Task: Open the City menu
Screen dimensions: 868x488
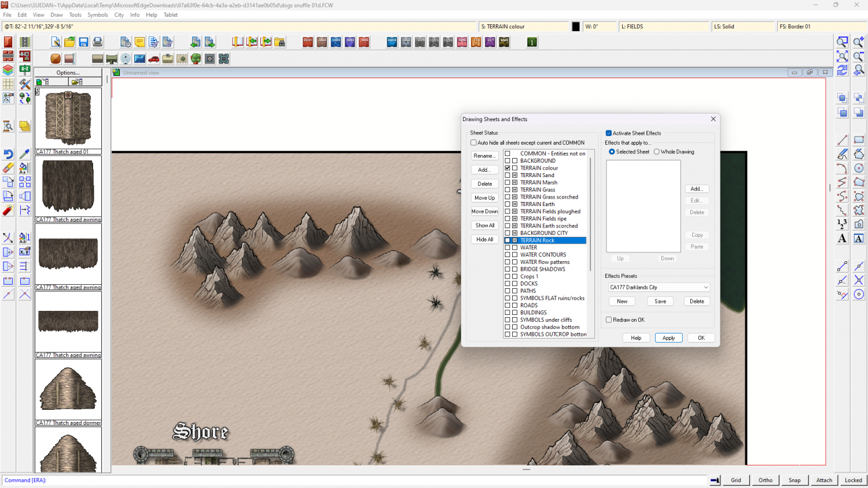Action: (119, 15)
